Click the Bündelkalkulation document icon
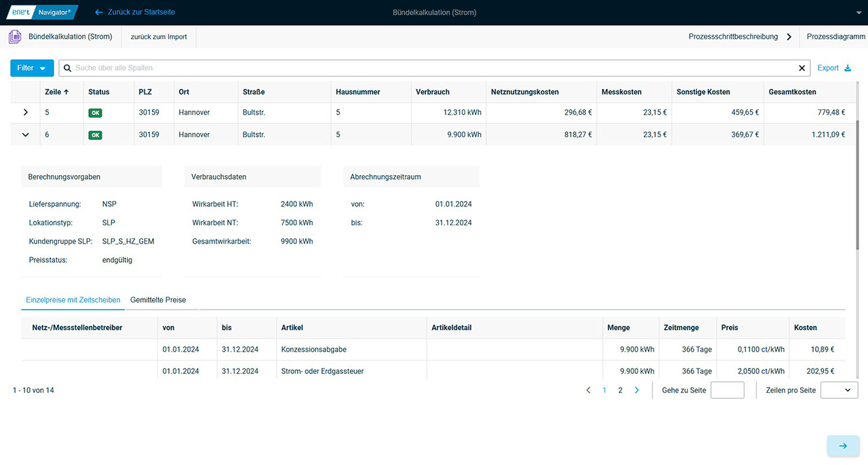The height and width of the screenshot is (465, 868). 15,37
